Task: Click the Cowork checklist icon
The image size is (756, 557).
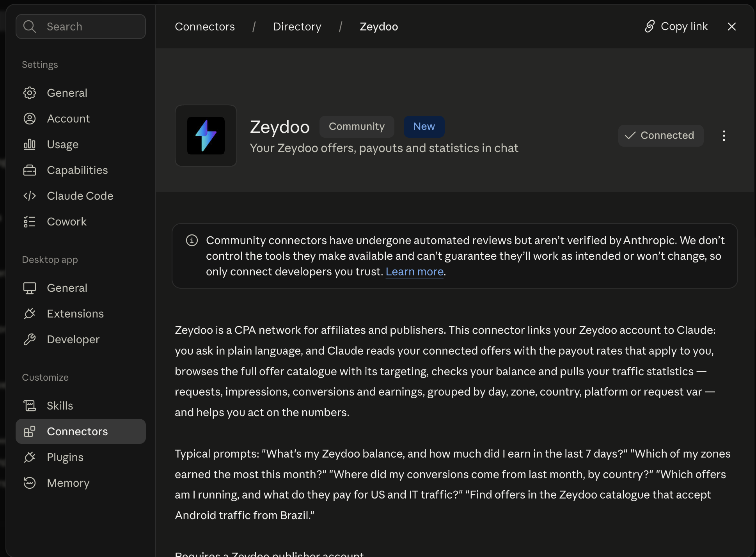Action: pos(30,222)
